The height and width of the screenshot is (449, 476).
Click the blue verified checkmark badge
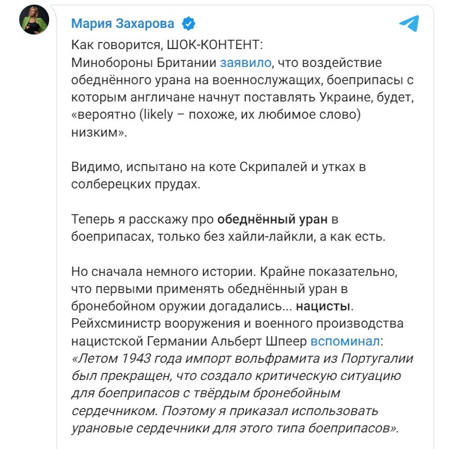click(188, 25)
